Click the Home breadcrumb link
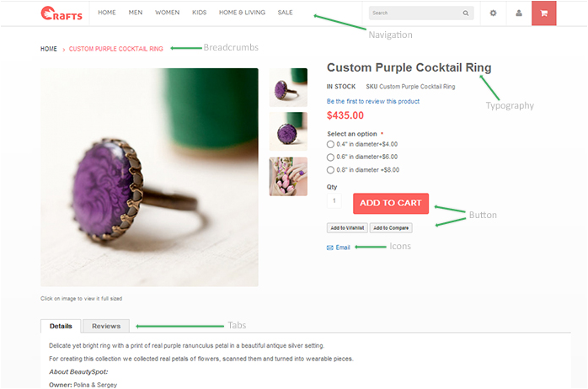Screen dimensions: 588x389 pos(49,49)
